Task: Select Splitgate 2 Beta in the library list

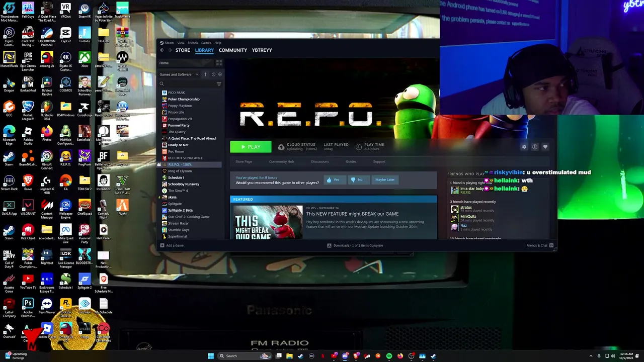Action: (180, 210)
